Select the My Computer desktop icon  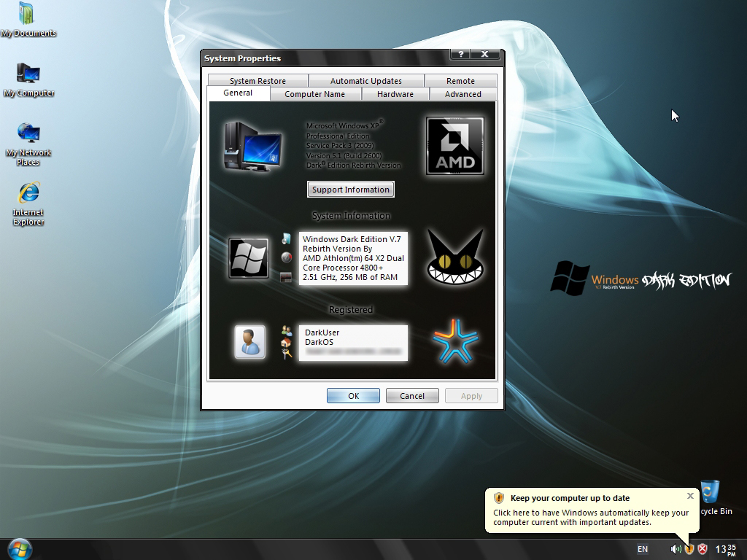pyautogui.click(x=28, y=80)
